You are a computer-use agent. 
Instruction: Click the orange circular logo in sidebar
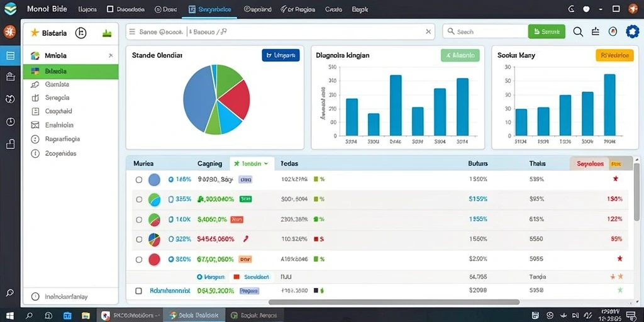point(10,31)
